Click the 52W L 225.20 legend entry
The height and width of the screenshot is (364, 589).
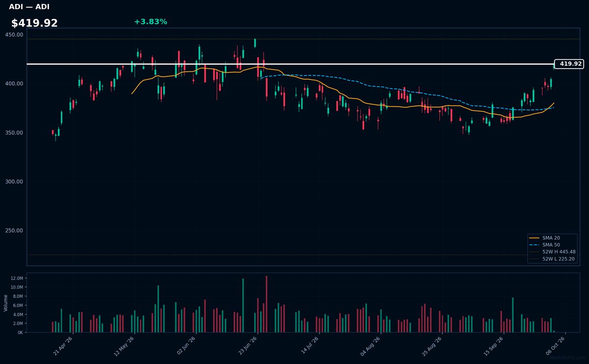pos(553,259)
